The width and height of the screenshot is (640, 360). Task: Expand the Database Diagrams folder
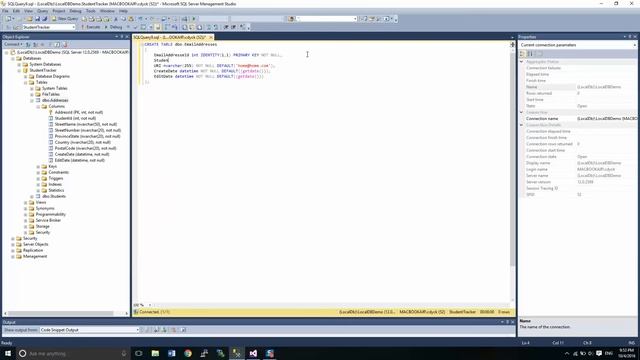pos(26,76)
